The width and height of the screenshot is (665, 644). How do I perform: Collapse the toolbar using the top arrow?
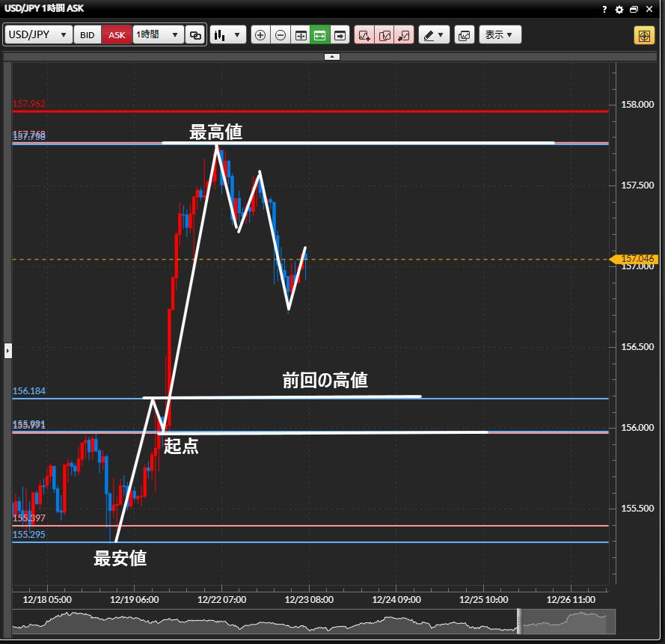332,57
